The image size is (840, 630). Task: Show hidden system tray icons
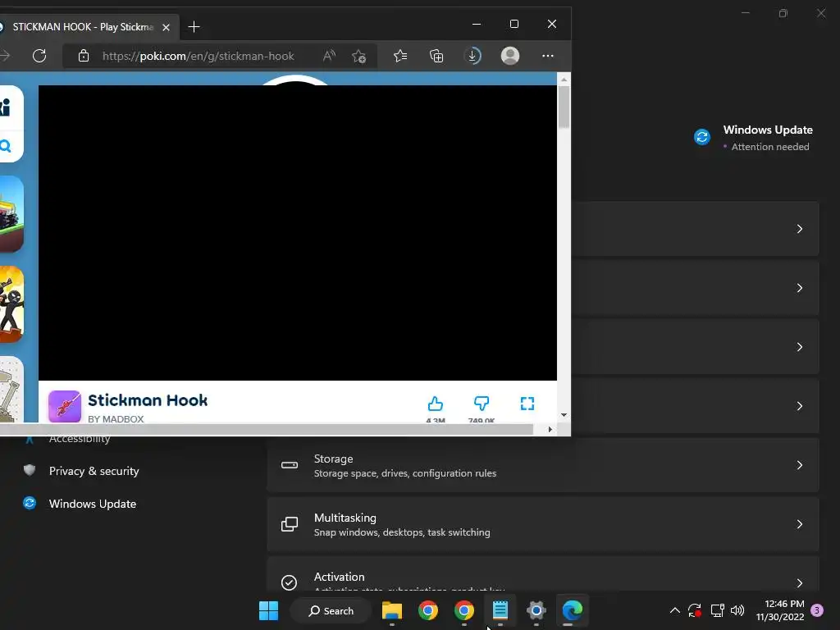[675, 610]
